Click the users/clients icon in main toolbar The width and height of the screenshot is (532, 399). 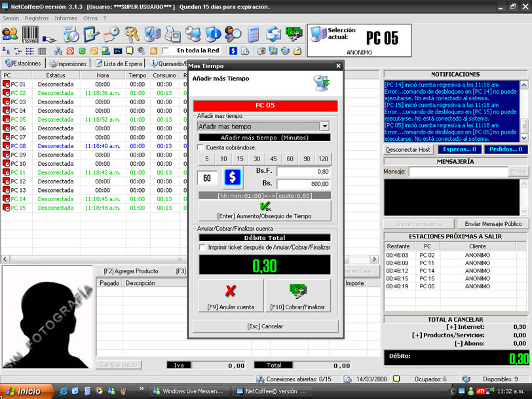tap(10, 34)
